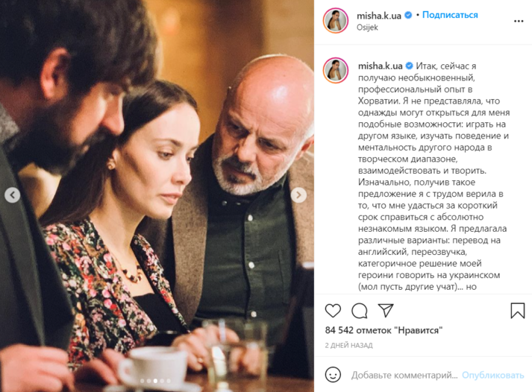This screenshot has width=532, height=392.
Task: Click the Опубликовать button
Action: point(492,375)
